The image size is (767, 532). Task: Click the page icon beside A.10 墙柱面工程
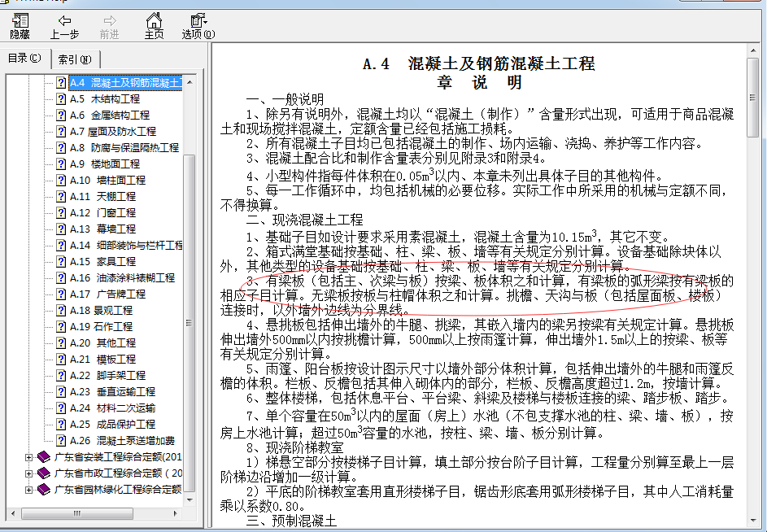coord(61,180)
